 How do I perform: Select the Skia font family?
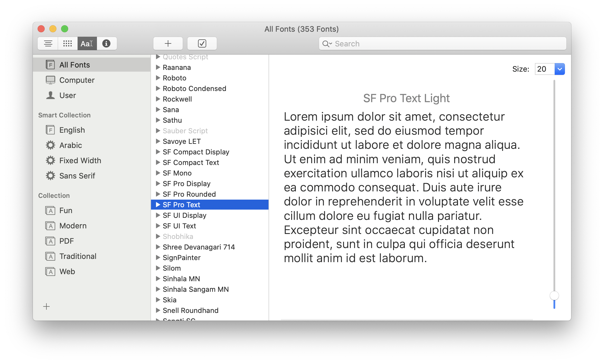pos(210,300)
